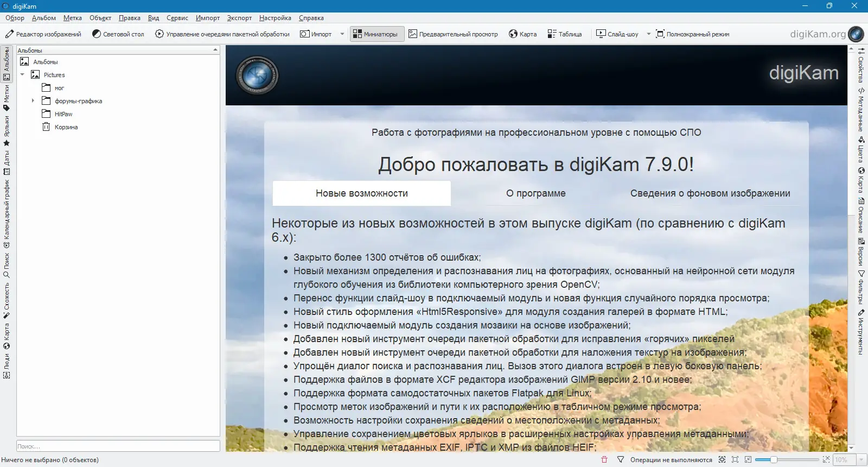The height and width of the screenshot is (467, 868).
Task: Open the Карта right sidebar tab
Action: (x=861, y=180)
